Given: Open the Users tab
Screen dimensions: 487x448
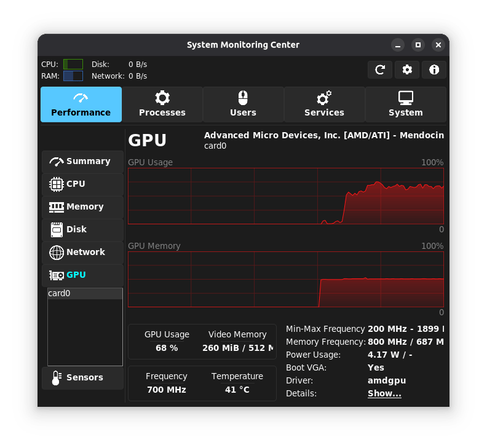Looking at the screenshot, I should 243,104.
